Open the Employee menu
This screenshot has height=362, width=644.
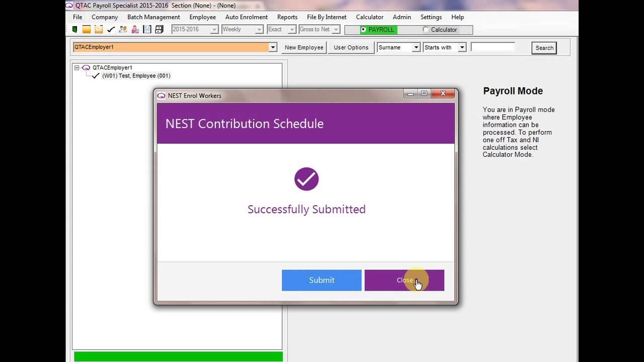click(x=203, y=17)
